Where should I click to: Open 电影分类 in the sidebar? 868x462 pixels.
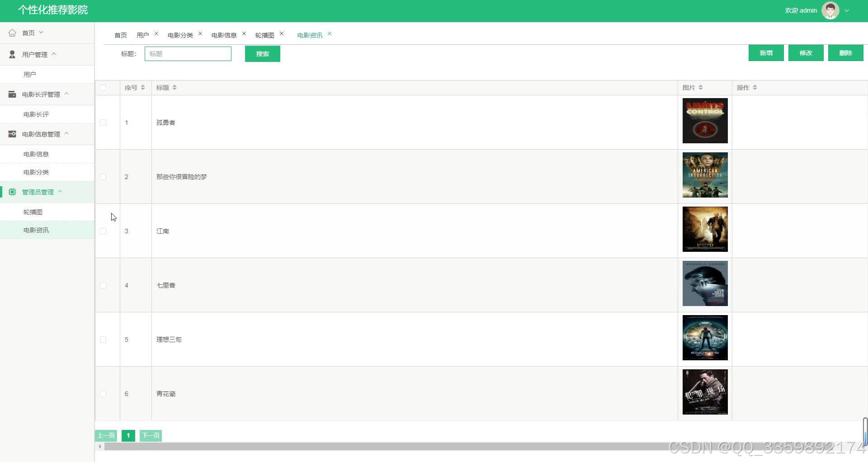coord(47,172)
